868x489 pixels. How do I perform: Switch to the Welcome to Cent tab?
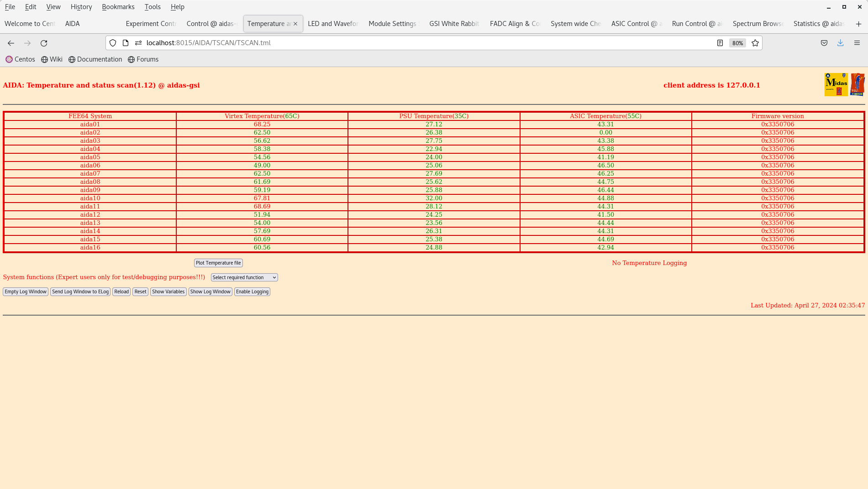point(30,24)
